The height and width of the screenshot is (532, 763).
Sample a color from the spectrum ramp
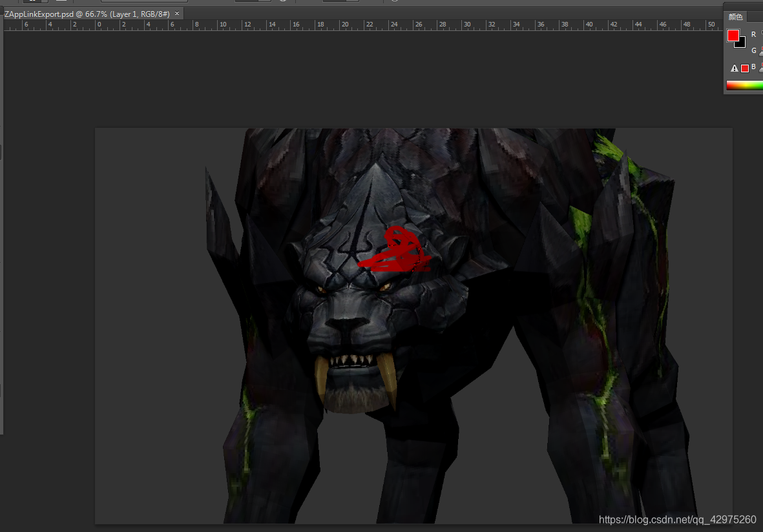pyautogui.click(x=744, y=86)
